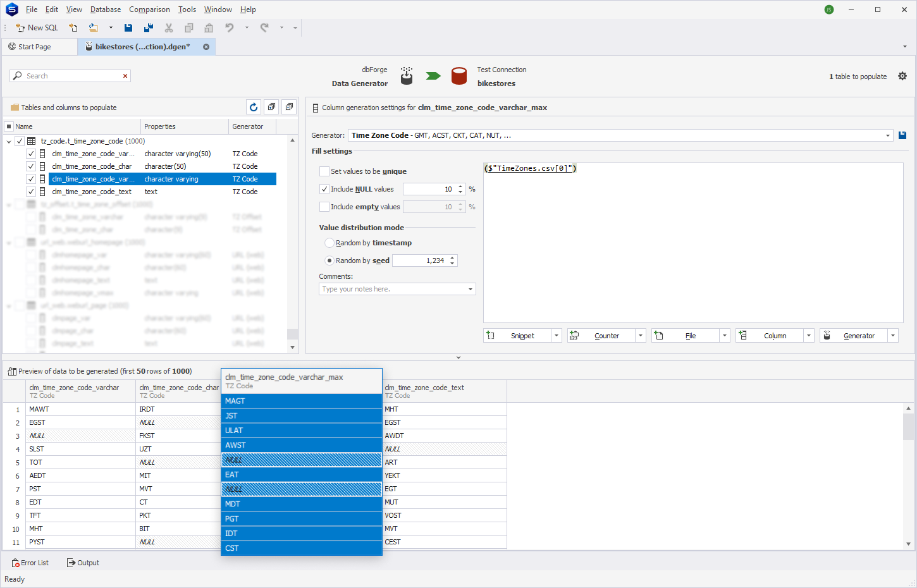Click the Paste icon in toolbar
Viewport: 917px width, 588px height.
(209, 28)
